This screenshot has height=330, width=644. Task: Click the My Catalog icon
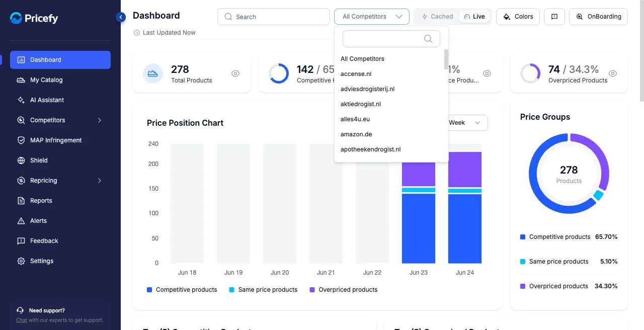21,80
